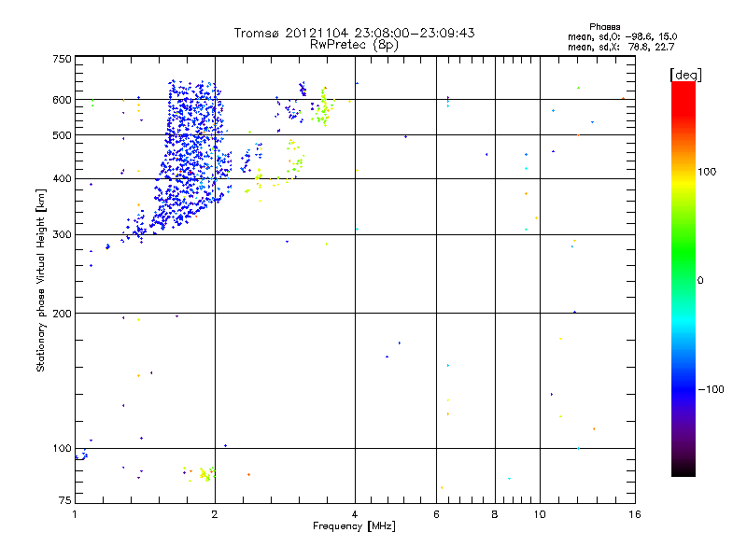Click x-axis tick label '16'
The height and width of the screenshot is (560, 747).
635,514
